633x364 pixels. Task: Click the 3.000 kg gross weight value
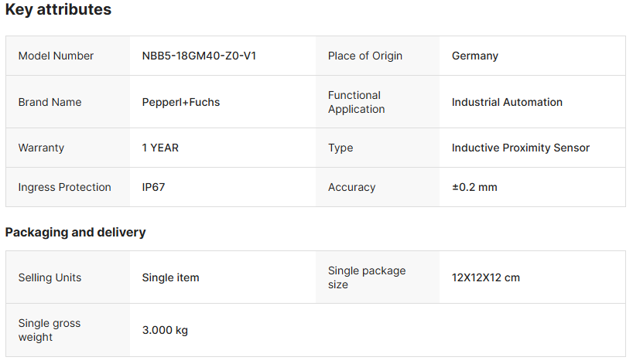click(165, 330)
